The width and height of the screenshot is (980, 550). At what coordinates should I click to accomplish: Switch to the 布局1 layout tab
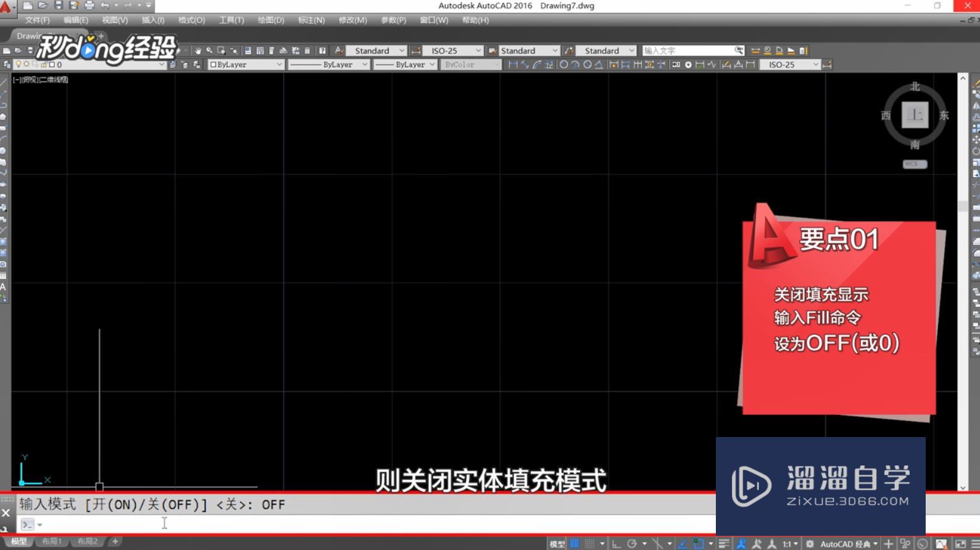pyautogui.click(x=52, y=541)
